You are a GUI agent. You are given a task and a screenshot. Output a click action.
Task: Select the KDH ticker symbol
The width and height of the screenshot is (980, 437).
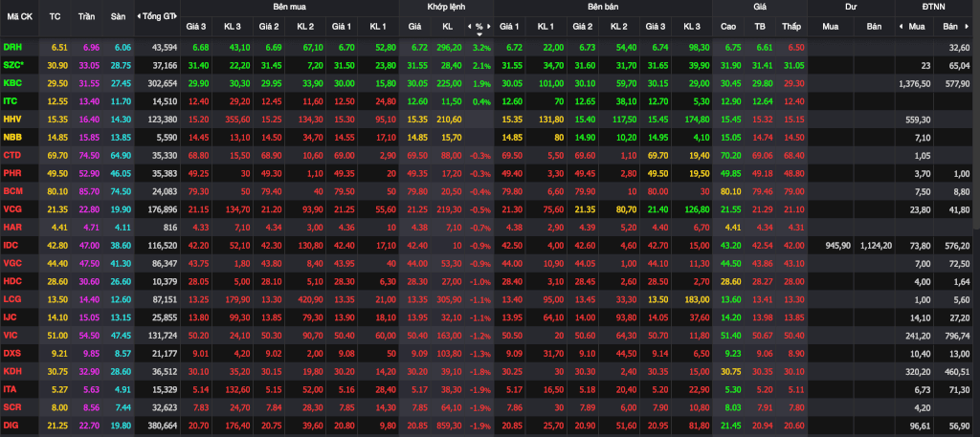[11, 371]
